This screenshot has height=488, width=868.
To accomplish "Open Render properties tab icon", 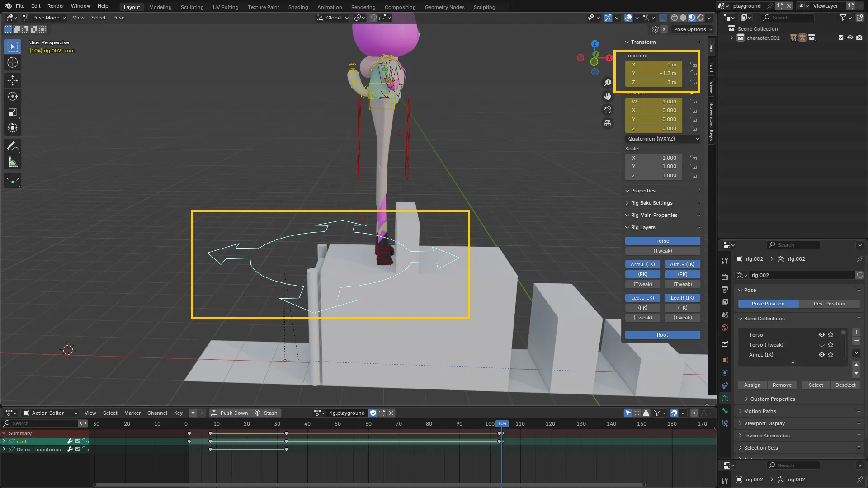I will 725,277.
